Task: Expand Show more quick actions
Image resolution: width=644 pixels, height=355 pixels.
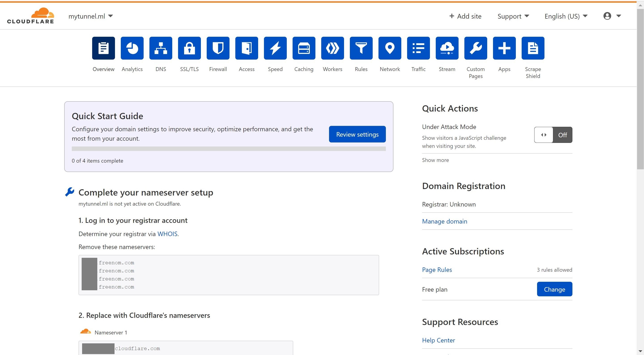Action: 435,160
